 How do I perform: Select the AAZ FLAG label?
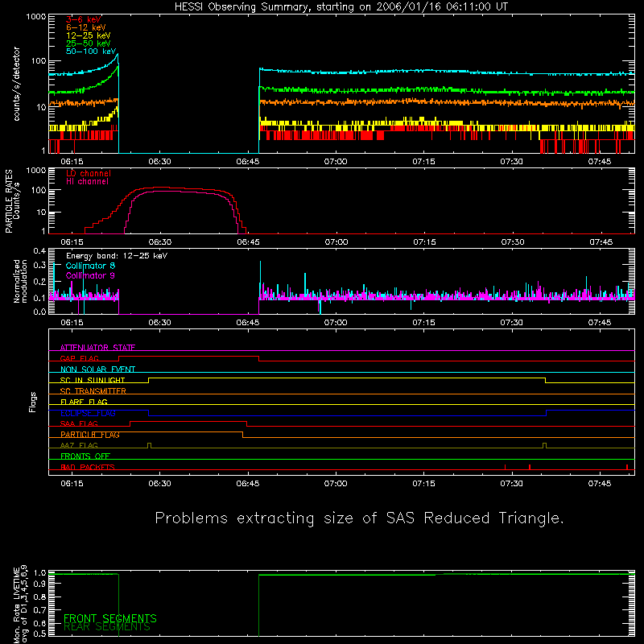(79, 445)
